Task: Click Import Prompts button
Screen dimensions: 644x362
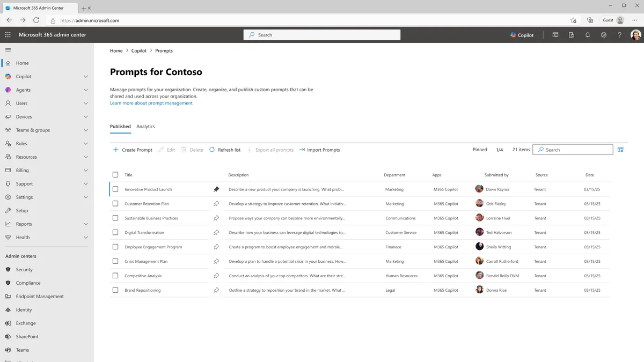Action: pos(319,150)
